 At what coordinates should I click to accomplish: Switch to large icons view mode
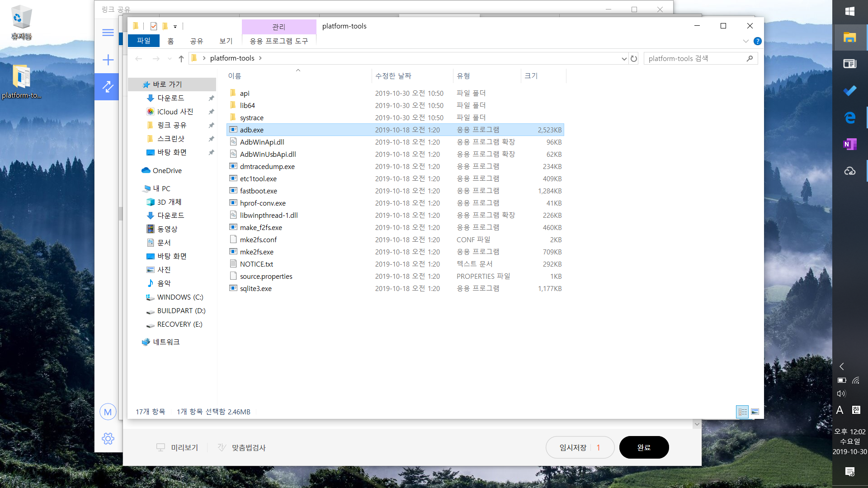tap(755, 412)
